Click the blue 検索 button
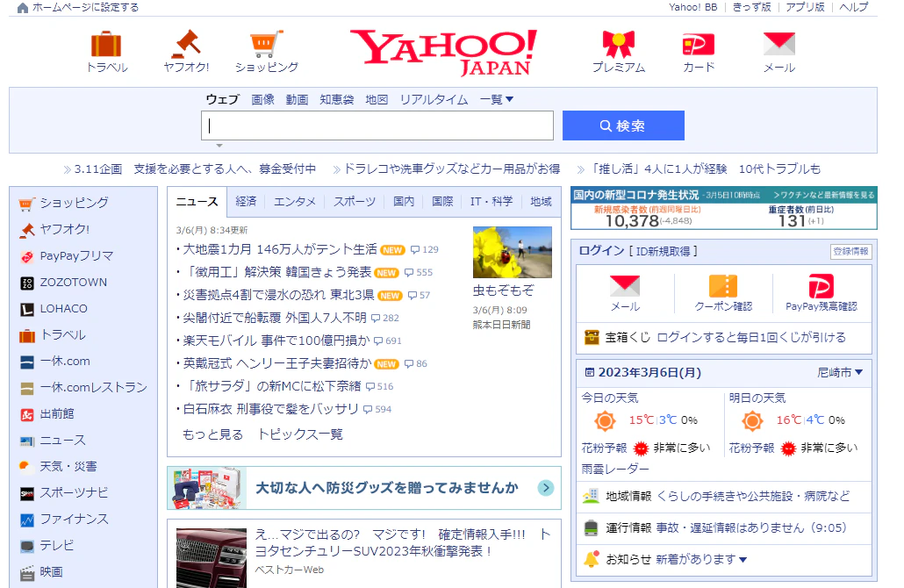Image resolution: width=904 pixels, height=588 pixels. [x=623, y=125]
